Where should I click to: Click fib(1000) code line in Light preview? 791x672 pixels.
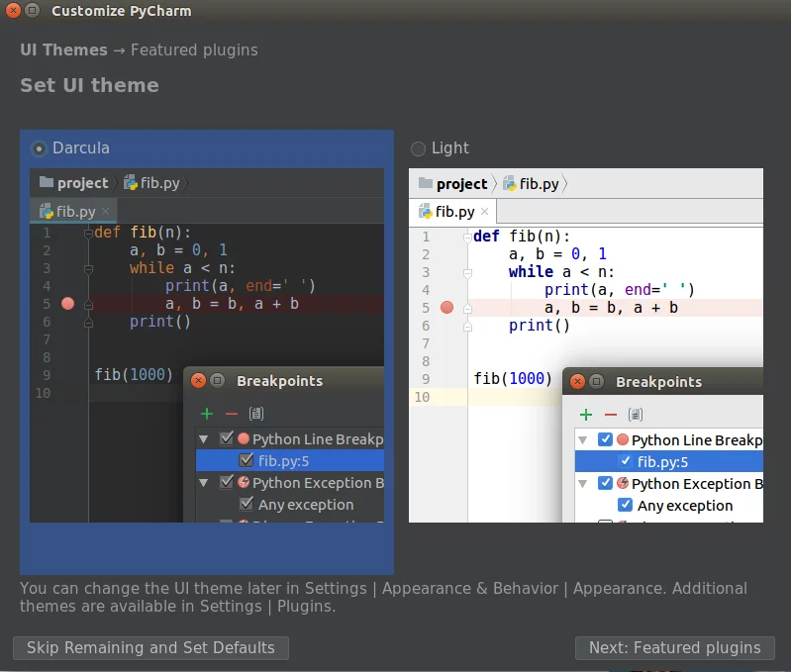coord(513,379)
